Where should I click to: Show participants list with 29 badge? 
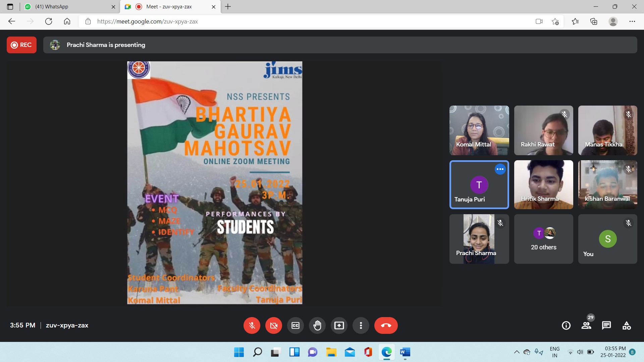pos(586,325)
